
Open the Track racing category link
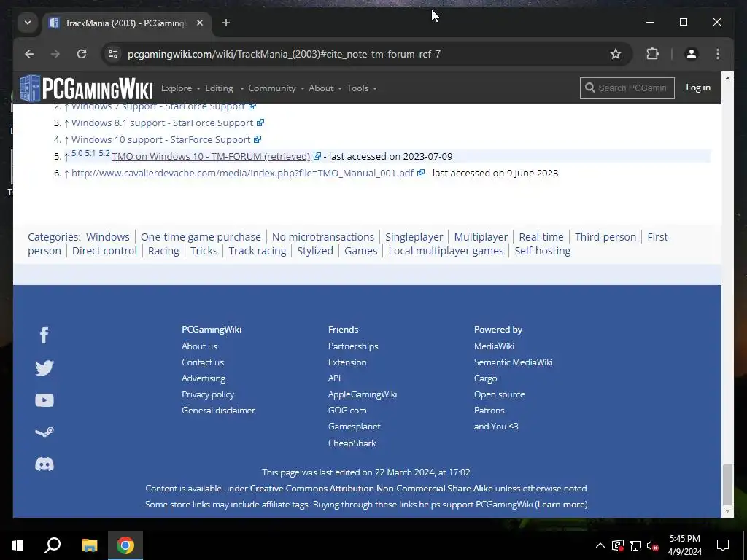pyautogui.click(x=258, y=251)
